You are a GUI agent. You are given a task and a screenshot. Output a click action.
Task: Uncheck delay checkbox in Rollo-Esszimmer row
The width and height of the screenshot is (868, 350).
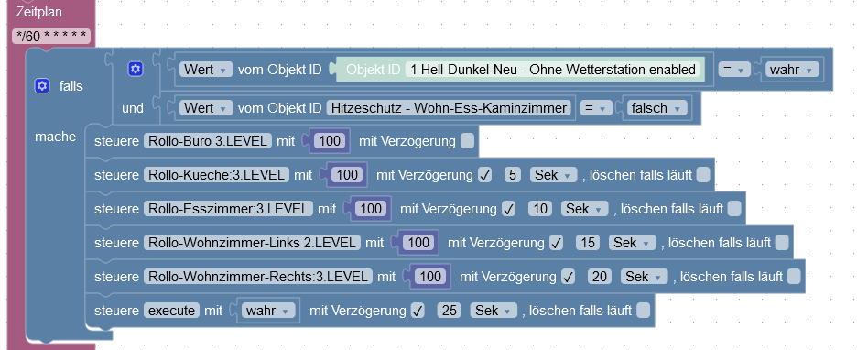coord(509,209)
